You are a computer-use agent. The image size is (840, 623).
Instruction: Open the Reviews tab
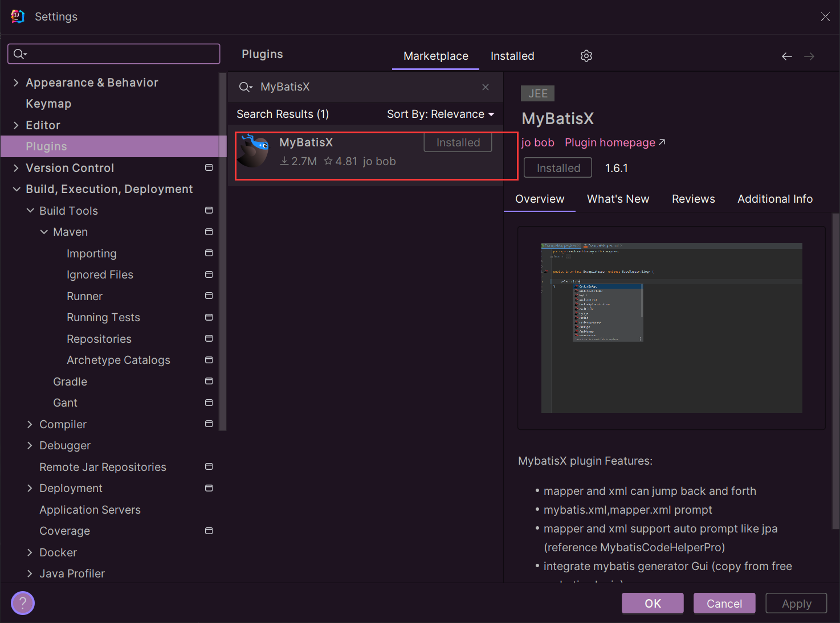[694, 199]
